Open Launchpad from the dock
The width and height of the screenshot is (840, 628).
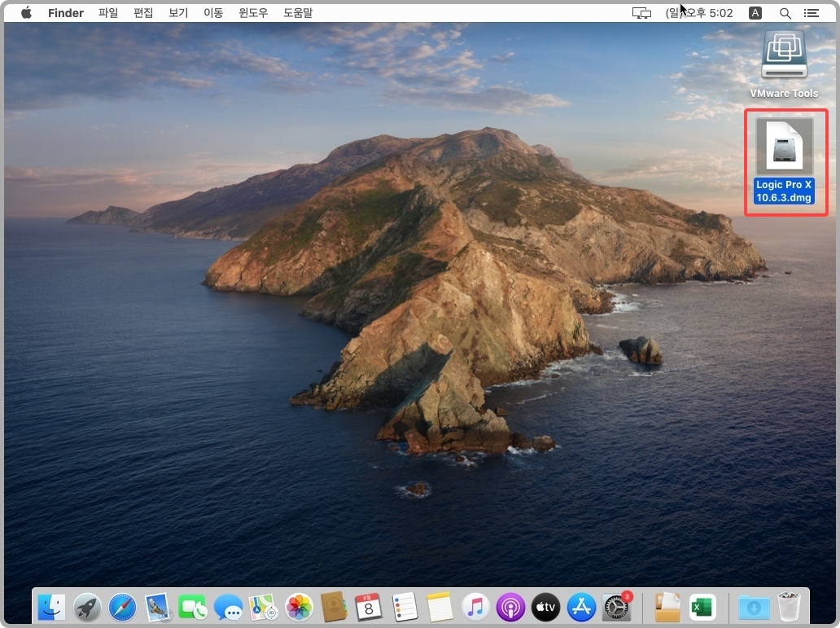pyautogui.click(x=87, y=608)
